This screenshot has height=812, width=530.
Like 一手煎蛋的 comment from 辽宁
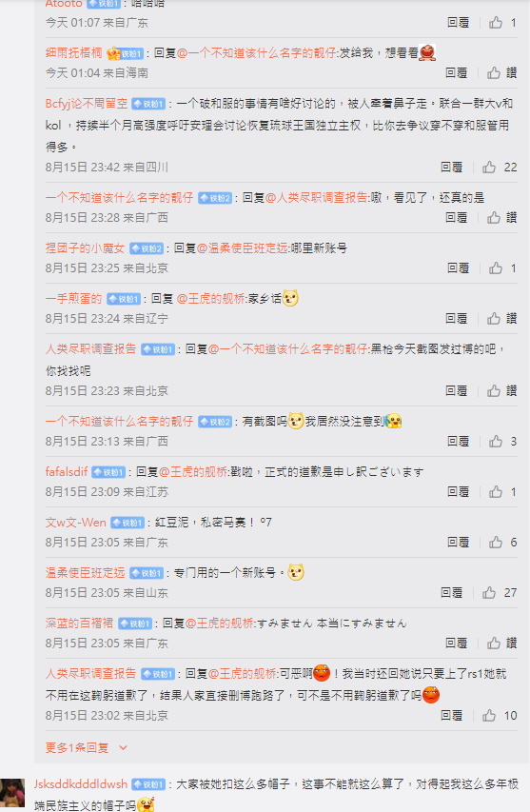pos(494,319)
